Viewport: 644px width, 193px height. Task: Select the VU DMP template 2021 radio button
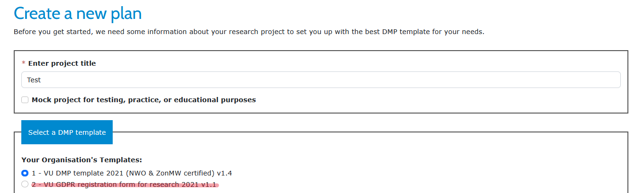click(25, 173)
